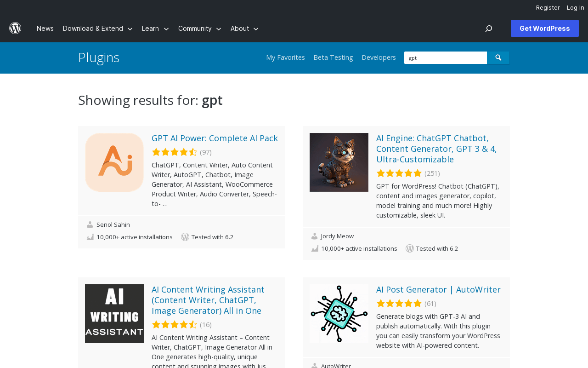Expand the About menu

click(x=244, y=29)
